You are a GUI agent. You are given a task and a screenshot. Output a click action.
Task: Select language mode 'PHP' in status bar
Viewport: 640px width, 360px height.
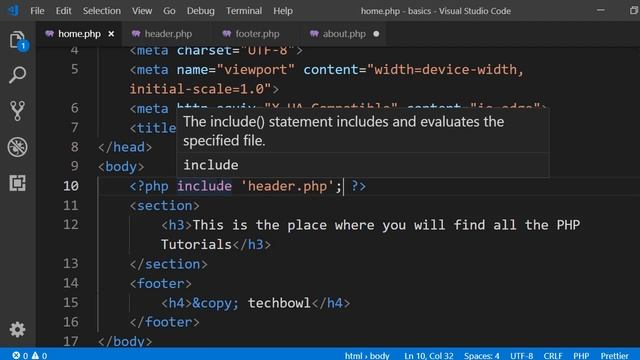click(x=581, y=356)
